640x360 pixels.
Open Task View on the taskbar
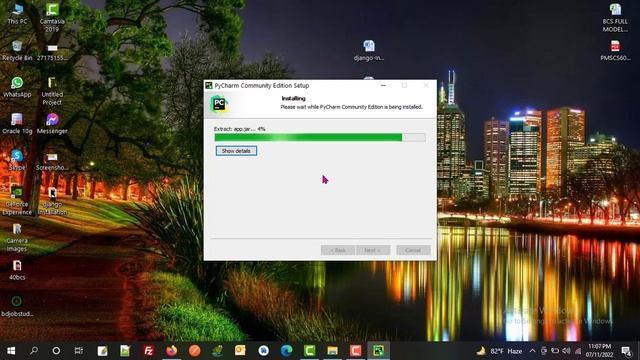(79, 351)
